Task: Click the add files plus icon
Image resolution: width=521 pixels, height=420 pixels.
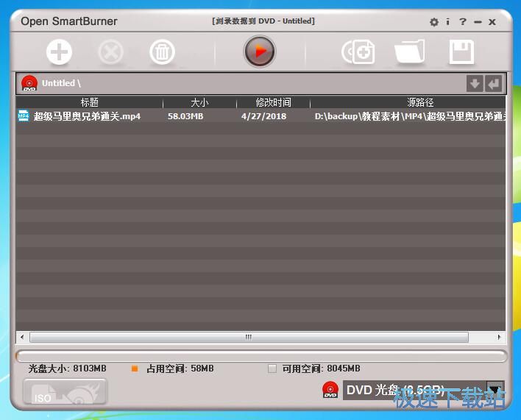Action: pos(59,51)
